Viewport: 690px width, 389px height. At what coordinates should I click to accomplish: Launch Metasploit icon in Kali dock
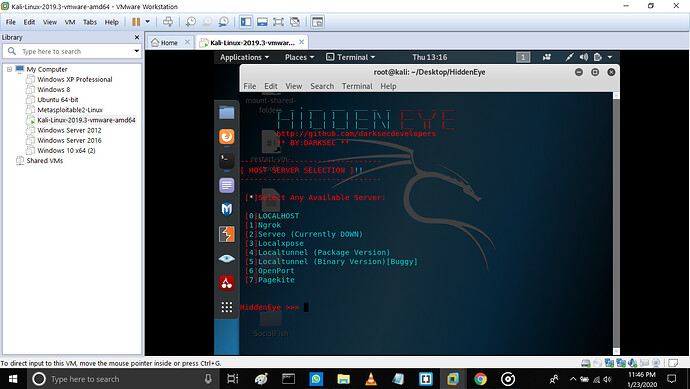(227, 209)
